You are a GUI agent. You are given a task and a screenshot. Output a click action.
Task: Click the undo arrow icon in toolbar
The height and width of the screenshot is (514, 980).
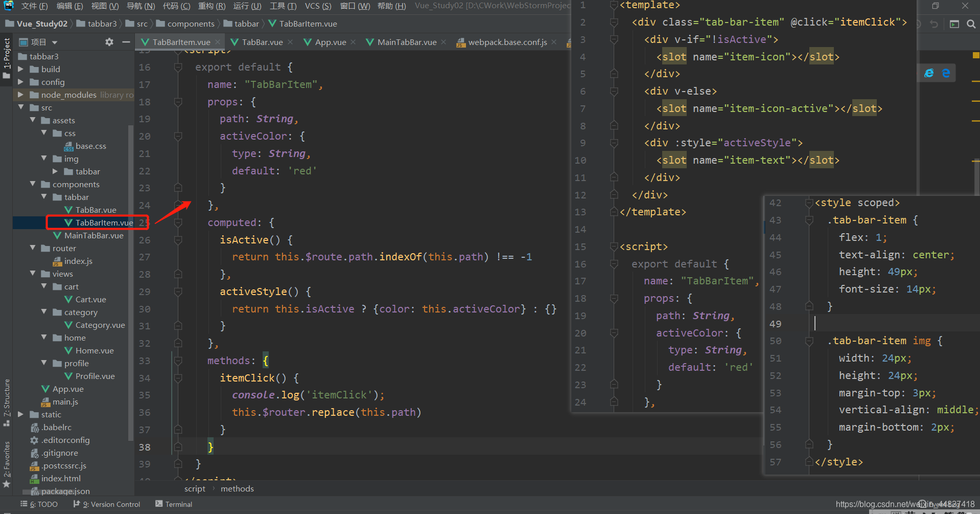934,24
